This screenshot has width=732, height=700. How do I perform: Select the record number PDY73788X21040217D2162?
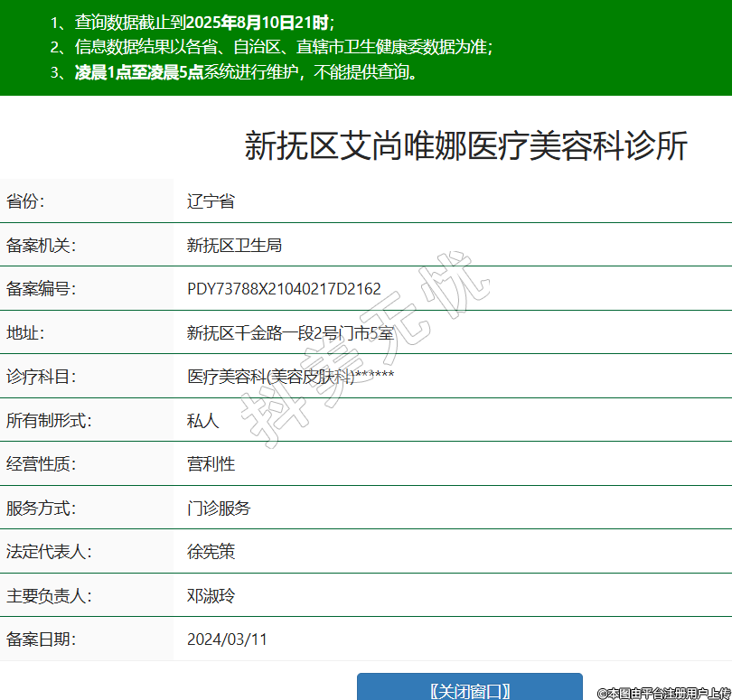tap(284, 289)
